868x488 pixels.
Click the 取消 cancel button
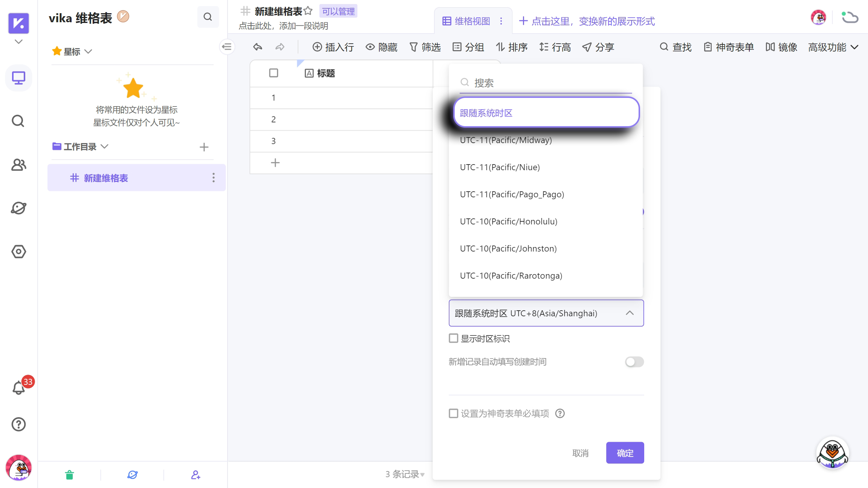pos(580,453)
